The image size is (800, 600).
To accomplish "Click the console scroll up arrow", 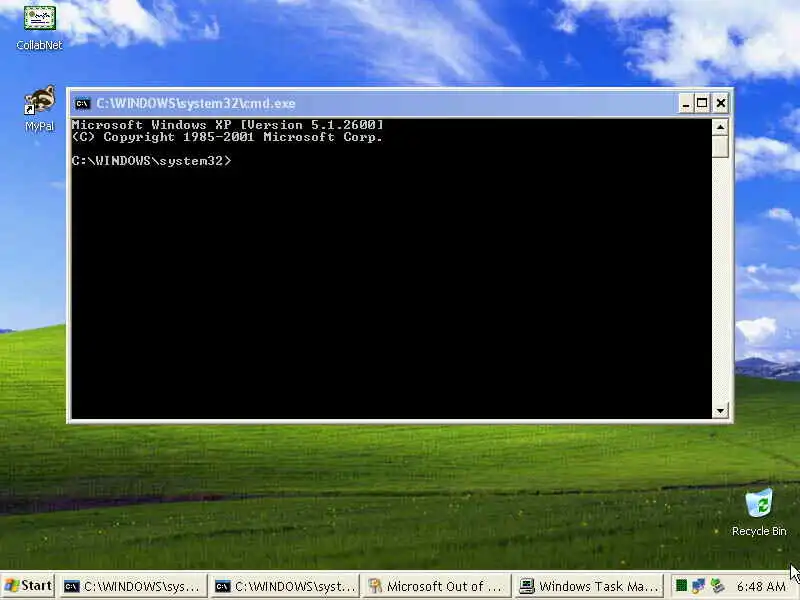I will [x=720, y=127].
